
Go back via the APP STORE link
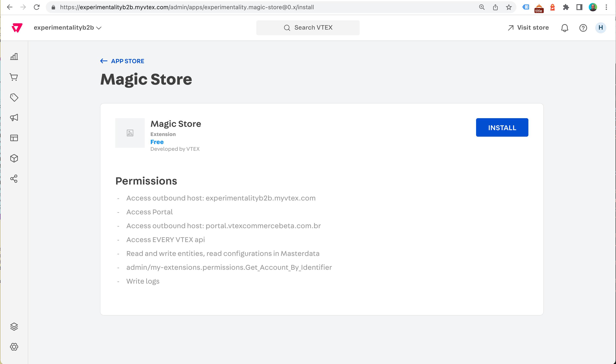tap(122, 61)
